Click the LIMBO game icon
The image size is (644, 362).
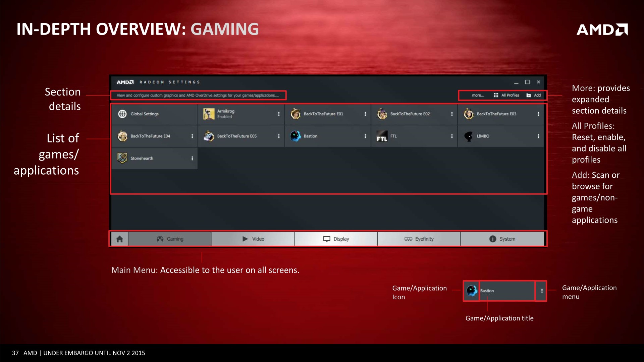pyautogui.click(x=469, y=136)
